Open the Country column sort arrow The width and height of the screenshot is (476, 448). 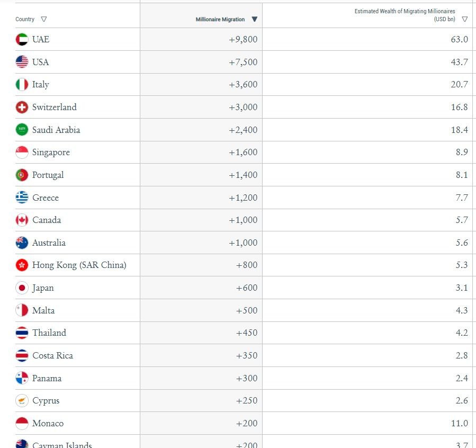pyautogui.click(x=44, y=19)
